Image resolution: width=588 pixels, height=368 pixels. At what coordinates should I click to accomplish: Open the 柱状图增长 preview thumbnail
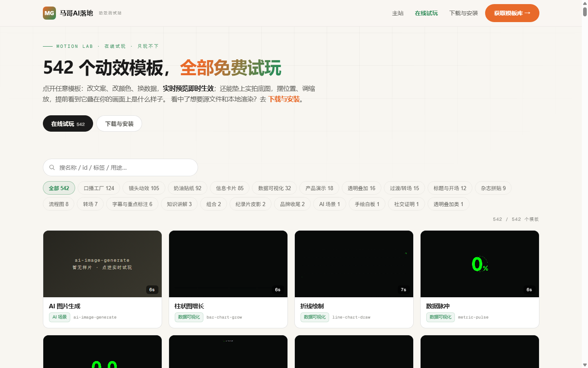click(228, 264)
